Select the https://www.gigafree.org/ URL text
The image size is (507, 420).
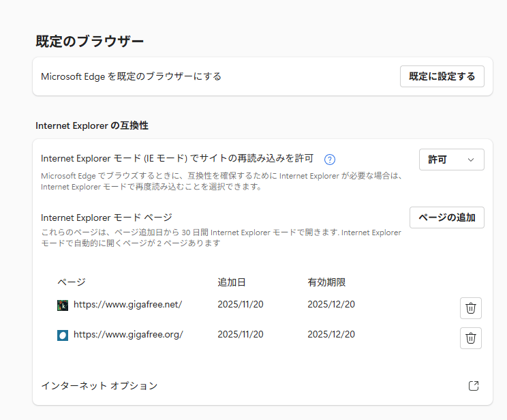tap(128, 335)
